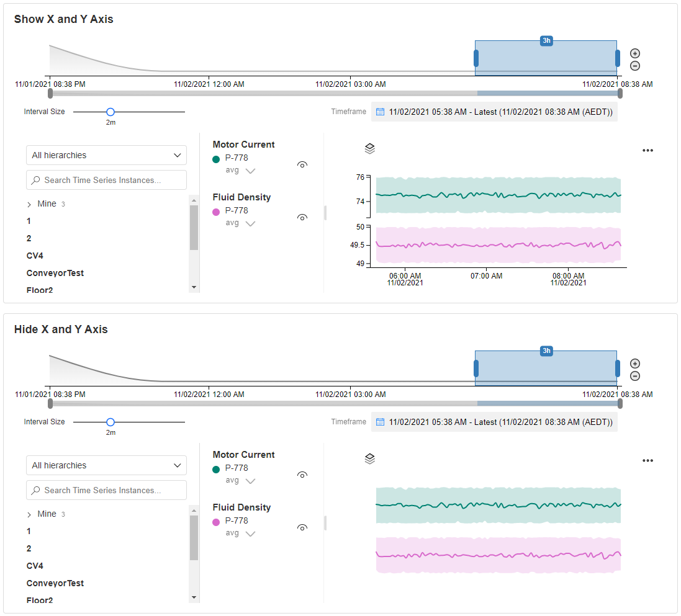Viewport: 681px width, 616px height.
Task: Open stack layers icon in Hide X and Y Axis chart
Action: coord(369,459)
